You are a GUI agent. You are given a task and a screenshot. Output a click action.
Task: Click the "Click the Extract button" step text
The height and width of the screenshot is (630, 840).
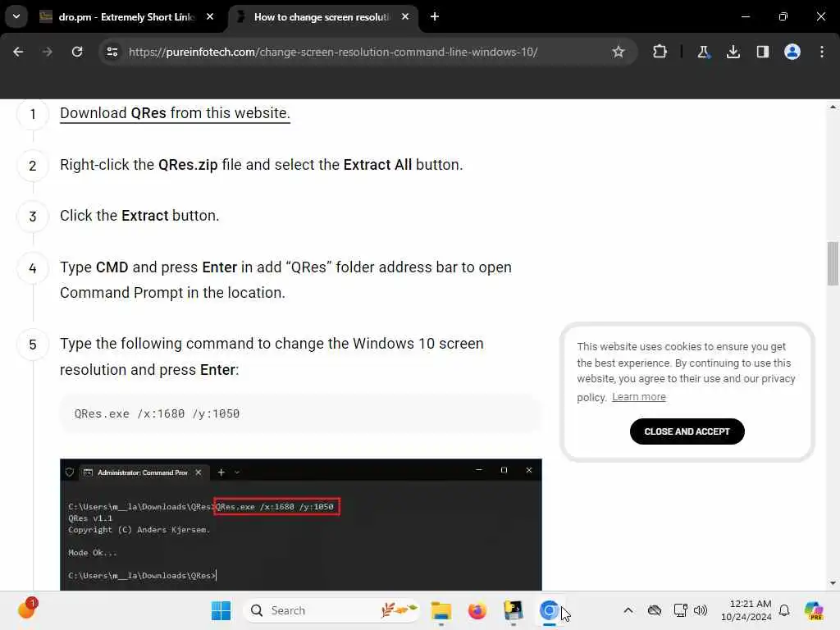[139, 216]
